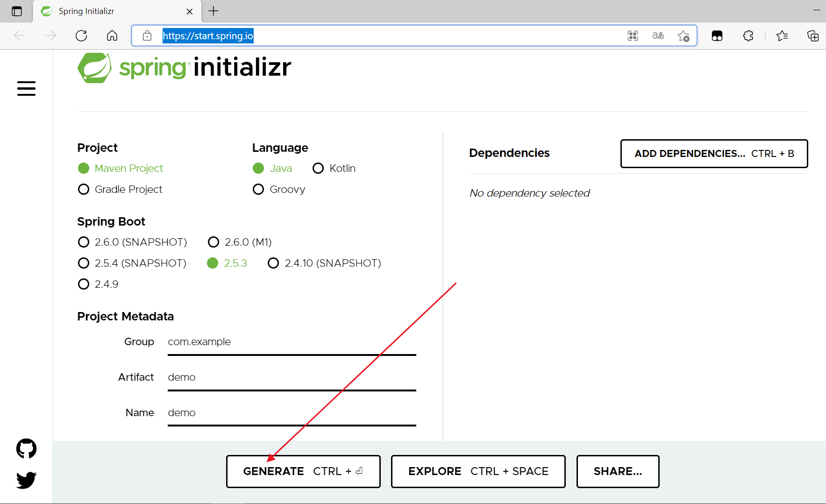Viewport: 826px width, 504px height.
Task: Click the Project Metadata heading
Action: pyautogui.click(x=126, y=316)
